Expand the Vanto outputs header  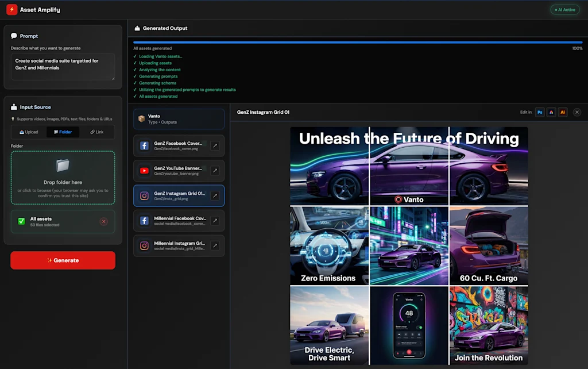[x=179, y=119]
